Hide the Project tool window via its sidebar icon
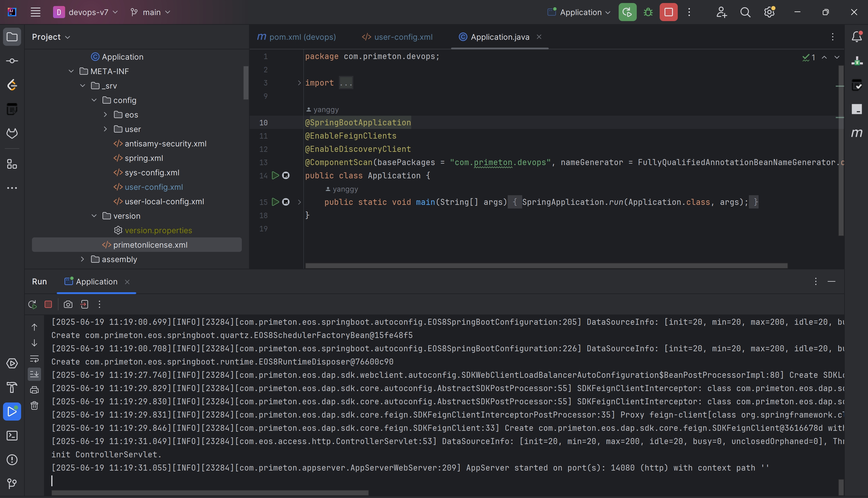This screenshot has height=498, width=868. click(12, 37)
